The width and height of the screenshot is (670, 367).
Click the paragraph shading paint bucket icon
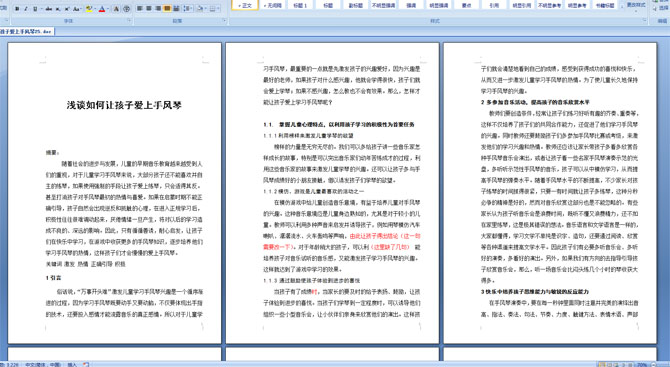[x=200, y=9]
